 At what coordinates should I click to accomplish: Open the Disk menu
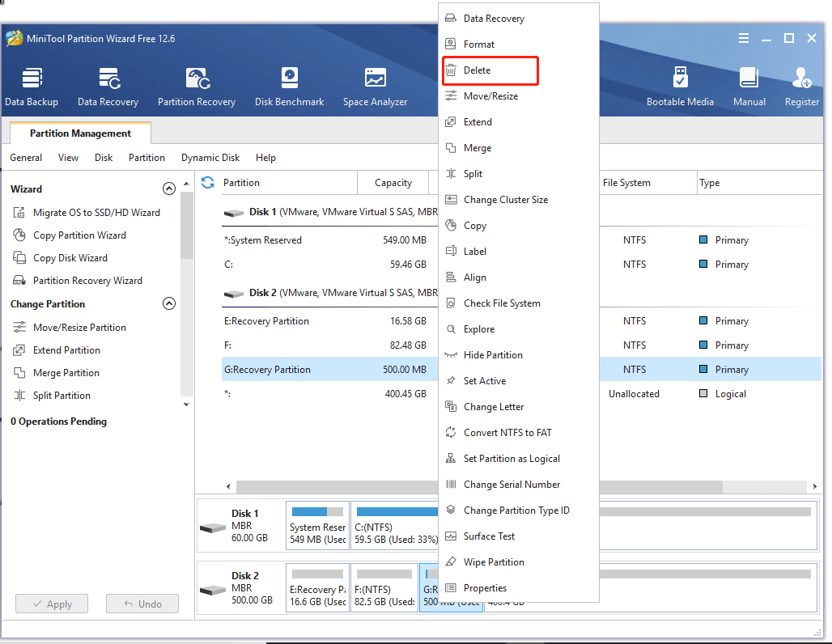point(104,158)
